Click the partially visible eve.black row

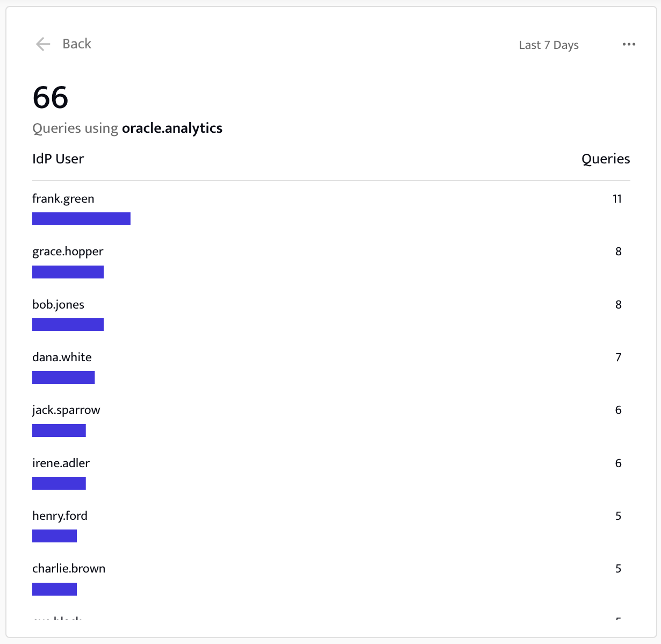click(56, 619)
